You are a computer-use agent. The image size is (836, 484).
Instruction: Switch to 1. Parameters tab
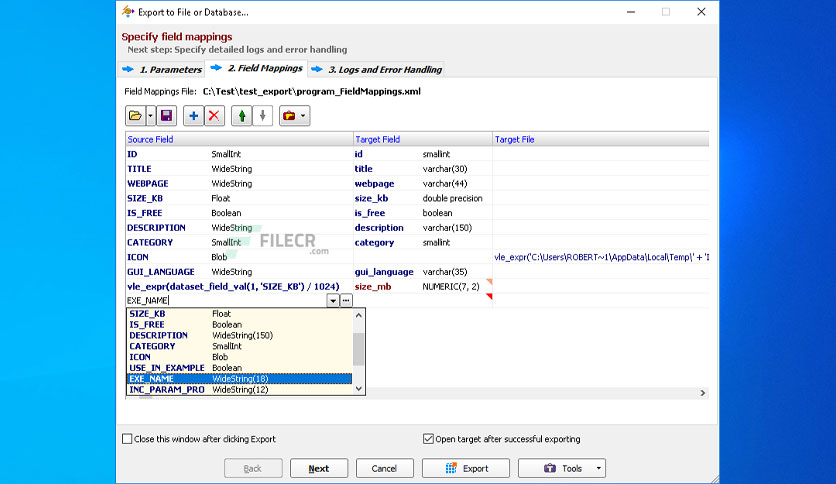(x=163, y=69)
